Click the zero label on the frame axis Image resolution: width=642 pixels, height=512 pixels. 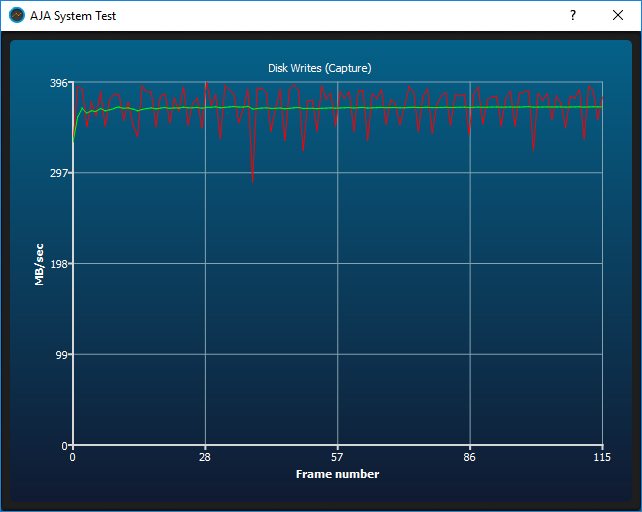pyautogui.click(x=73, y=458)
